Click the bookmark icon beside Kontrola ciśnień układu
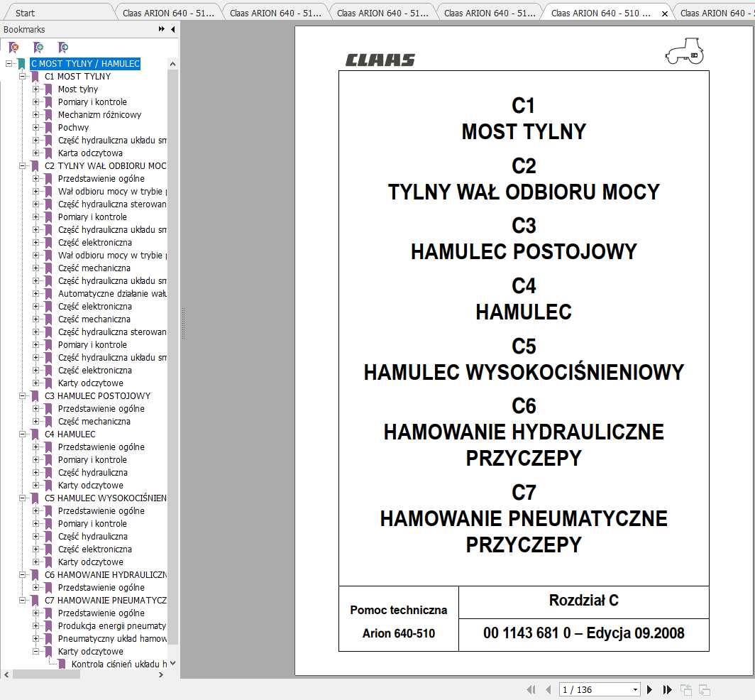755x700 pixels. tap(62, 665)
